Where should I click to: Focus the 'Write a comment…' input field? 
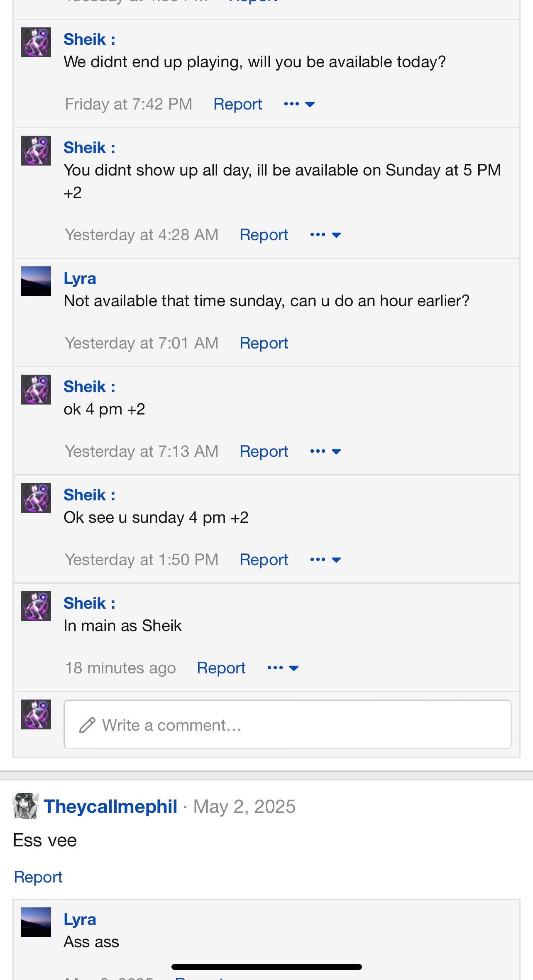(287, 724)
